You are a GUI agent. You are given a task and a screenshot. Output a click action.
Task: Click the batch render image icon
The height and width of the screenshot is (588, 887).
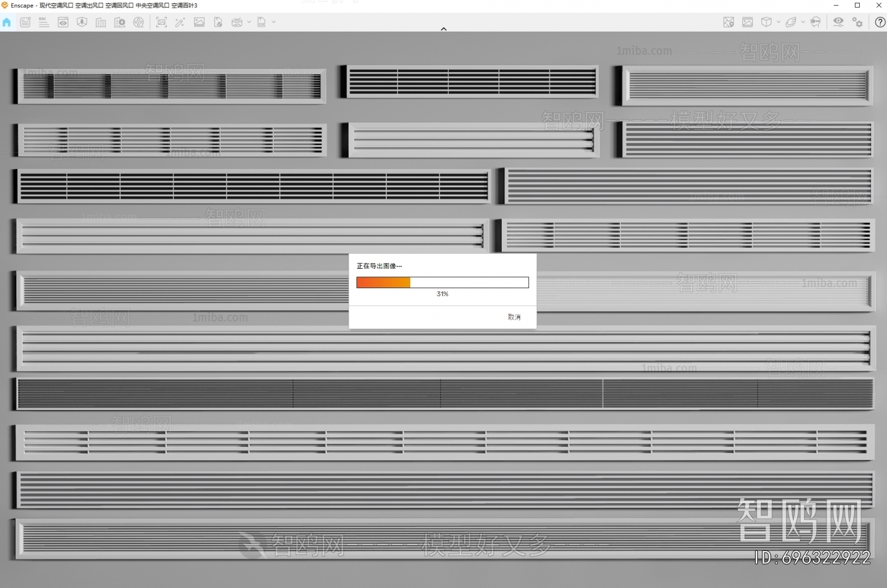[199, 22]
